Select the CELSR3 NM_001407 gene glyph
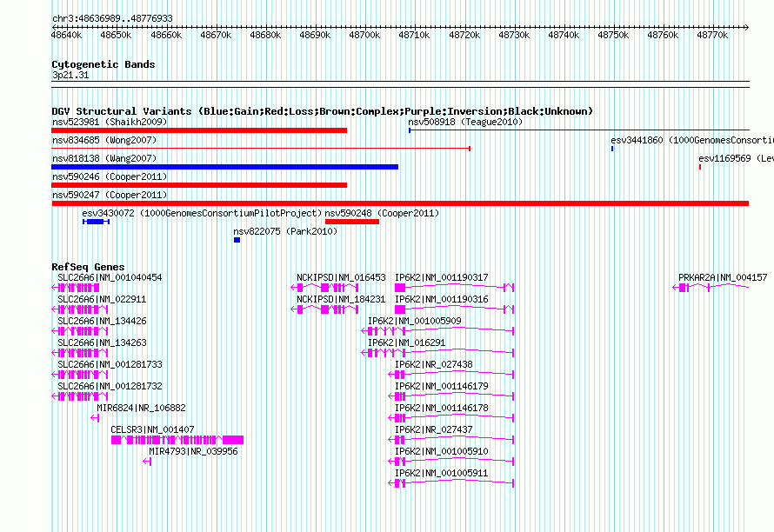Screen dimensions: 774x532 [x=177, y=440]
